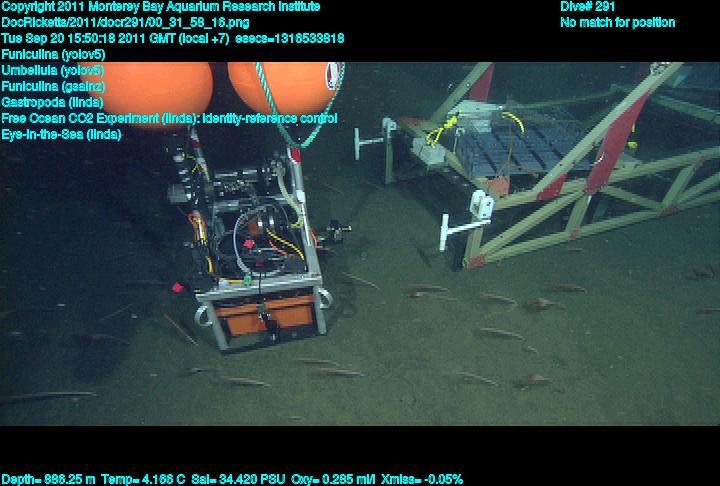Click the 'Dive# 291' label
Screen dimensions: 720x486
click(587, 7)
